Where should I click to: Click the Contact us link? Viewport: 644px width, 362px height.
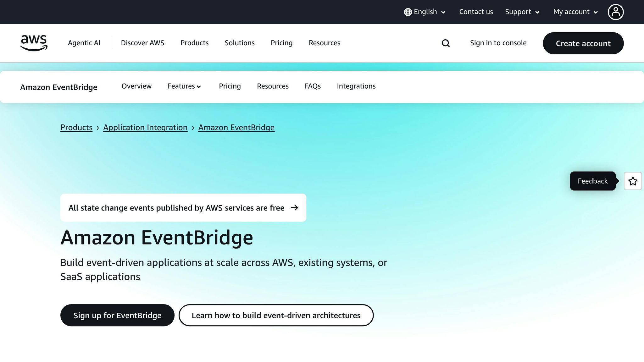pos(476,12)
